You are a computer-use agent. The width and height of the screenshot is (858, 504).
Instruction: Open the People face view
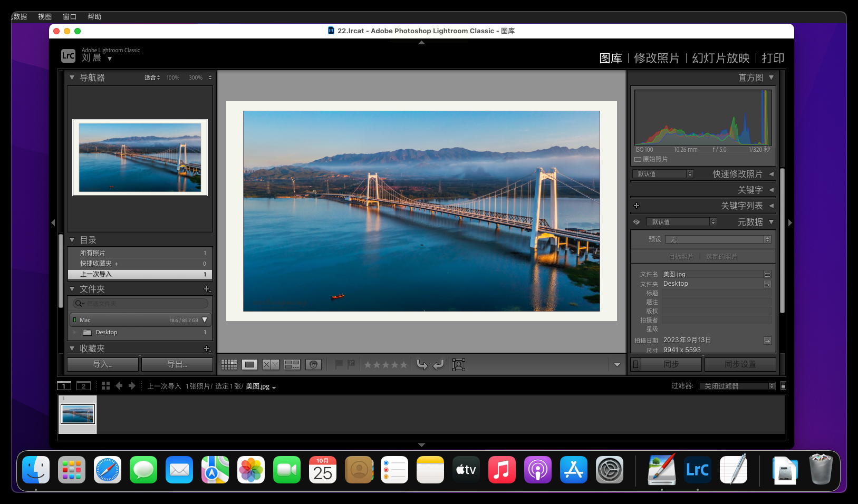pos(313,365)
